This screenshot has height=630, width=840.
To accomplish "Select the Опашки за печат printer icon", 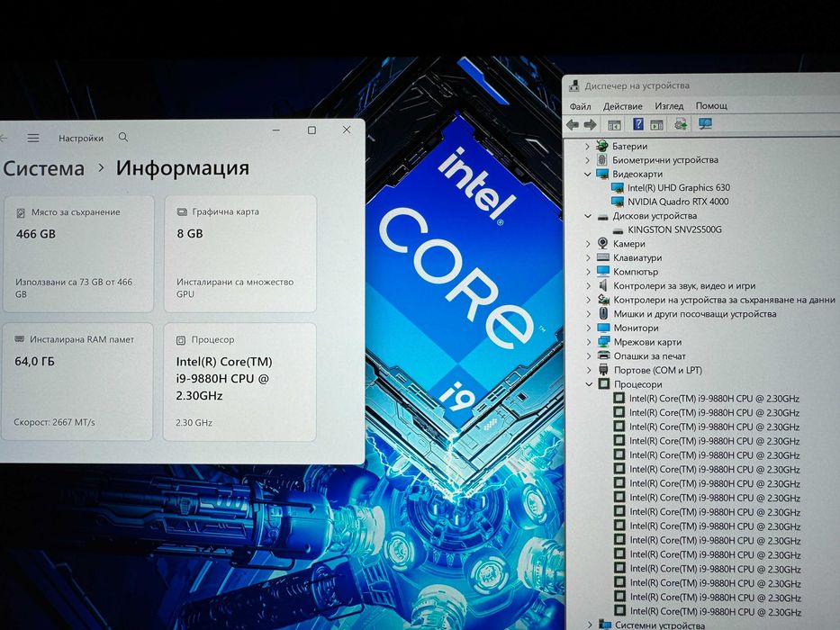I will (604, 355).
